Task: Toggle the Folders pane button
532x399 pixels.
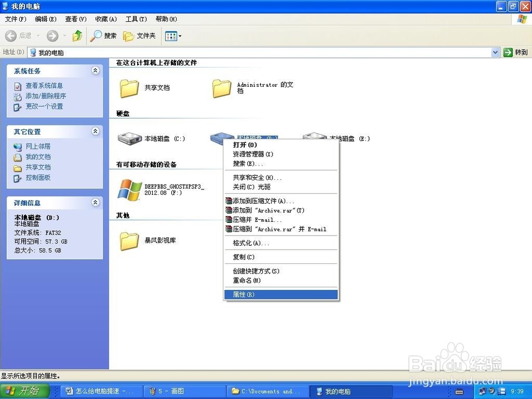Action: pyautogui.click(x=139, y=36)
